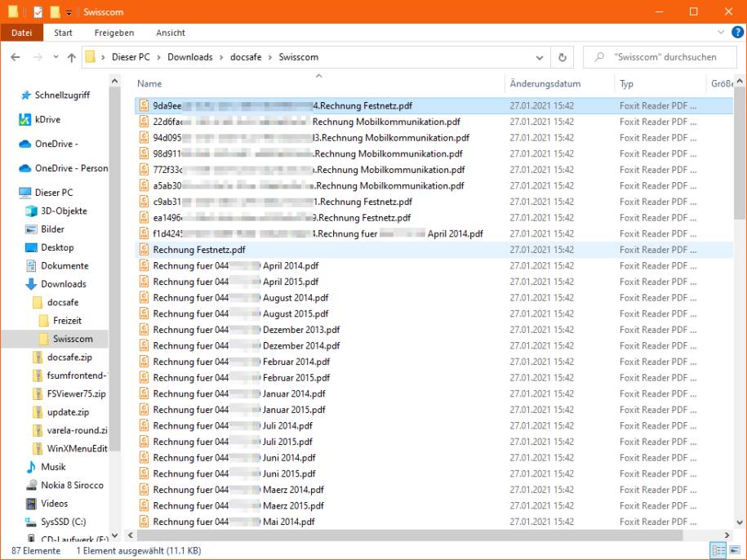Viewport: 747px width, 560px height.
Task: Select Schnellzugriff in the navigation pane
Action: coord(62,96)
